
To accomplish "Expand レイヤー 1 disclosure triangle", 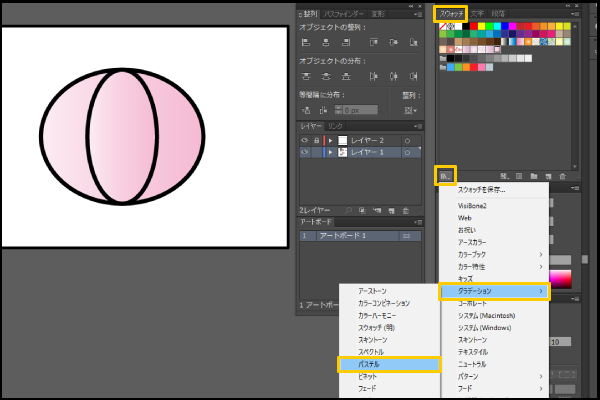I will pyautogui.click(x=330, y=153).
